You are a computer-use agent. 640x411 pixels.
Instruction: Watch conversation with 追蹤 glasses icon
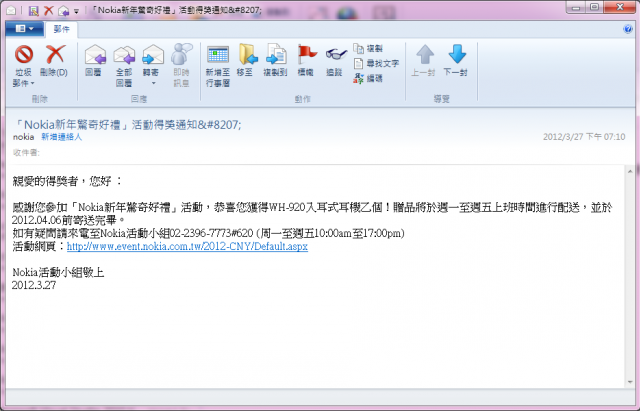coord(335,61)
